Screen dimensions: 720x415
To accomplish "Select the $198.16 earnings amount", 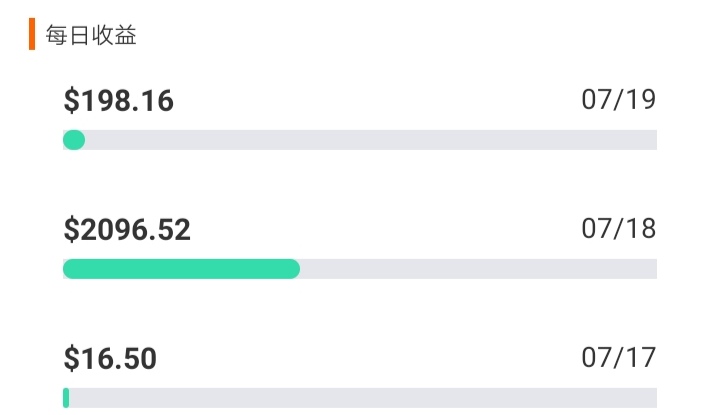I will 118,101.
